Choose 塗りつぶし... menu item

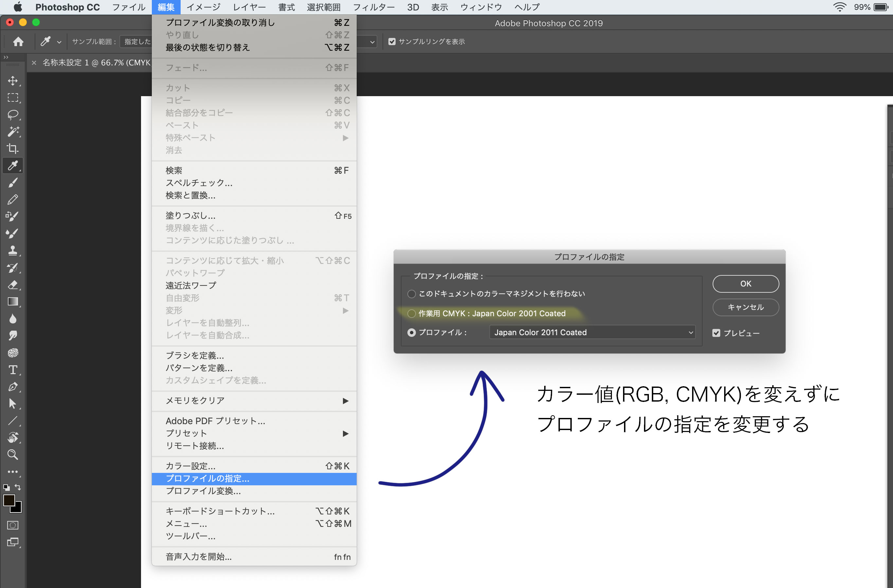[x=254, y=216]
